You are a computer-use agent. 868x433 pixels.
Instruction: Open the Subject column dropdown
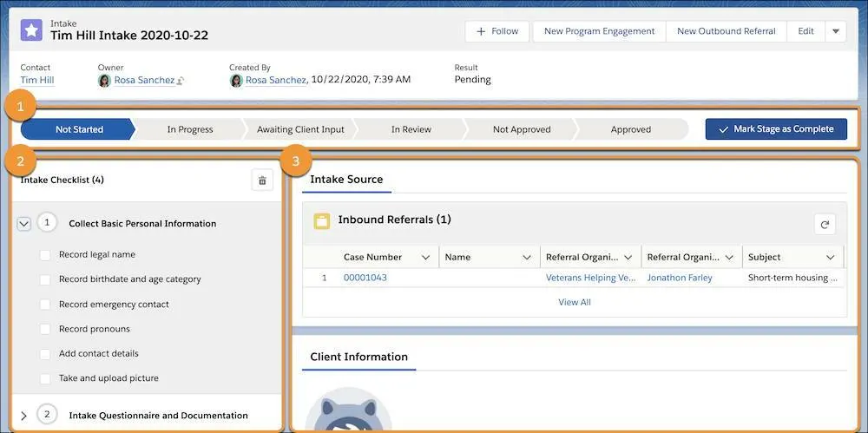(831, 258)
